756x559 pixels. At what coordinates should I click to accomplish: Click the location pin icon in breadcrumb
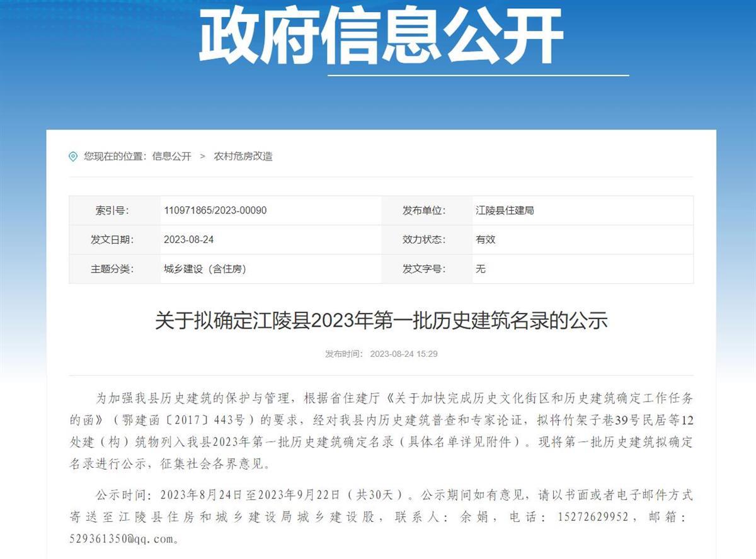click(x=73, y=156)
